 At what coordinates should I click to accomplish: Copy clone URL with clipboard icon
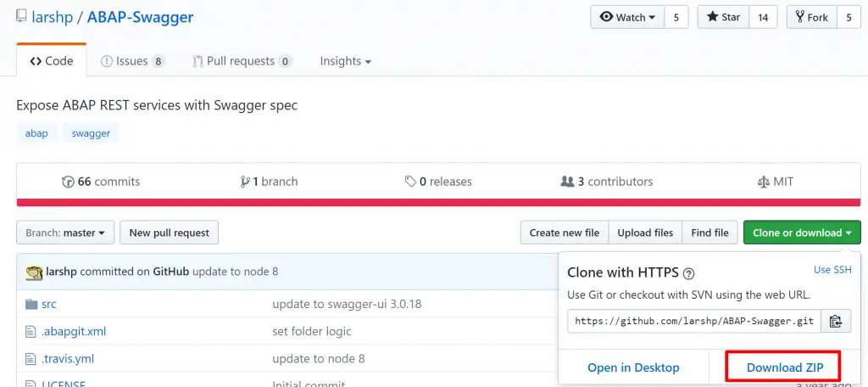(836, 321)
